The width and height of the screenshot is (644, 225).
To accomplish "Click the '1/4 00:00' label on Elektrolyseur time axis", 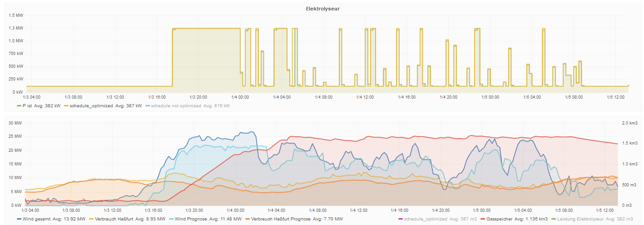I will tap(239, 97).
